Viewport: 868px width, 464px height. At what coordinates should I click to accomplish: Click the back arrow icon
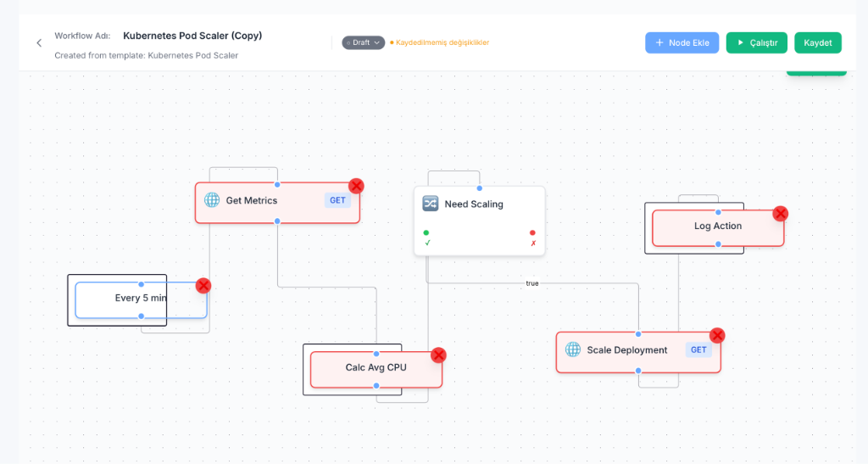click(x=39, y=43)
